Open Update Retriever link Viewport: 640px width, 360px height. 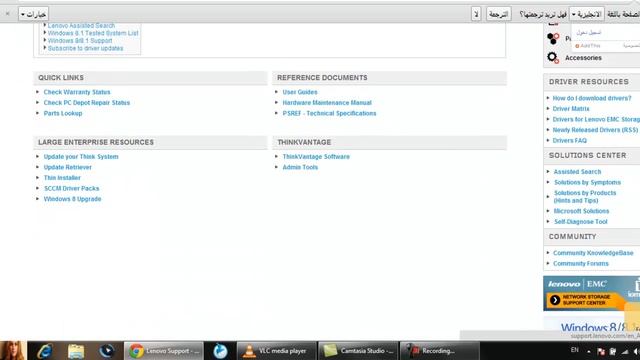(68, 167)
